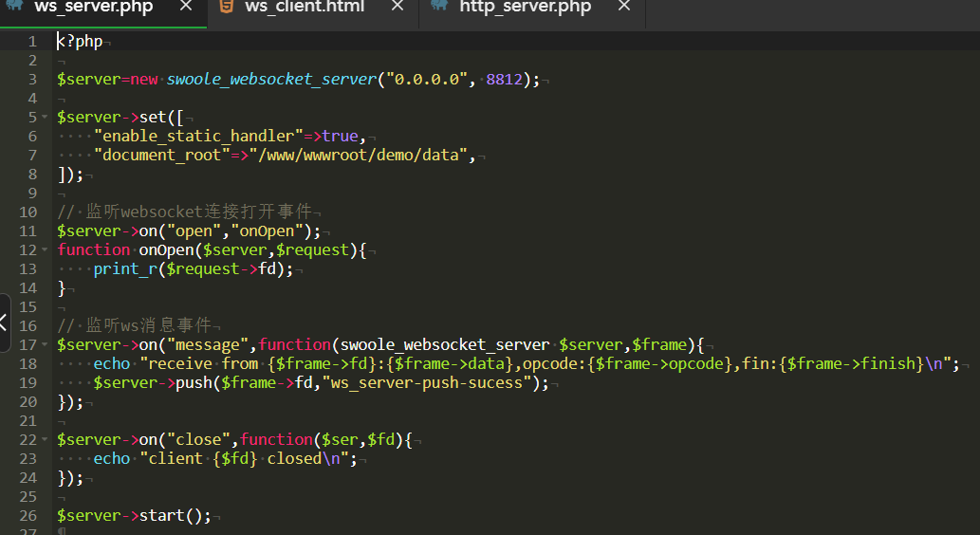Screen dimensions: 980x535
Task: Select line number 3 in gutter
Action: [32, 80]
